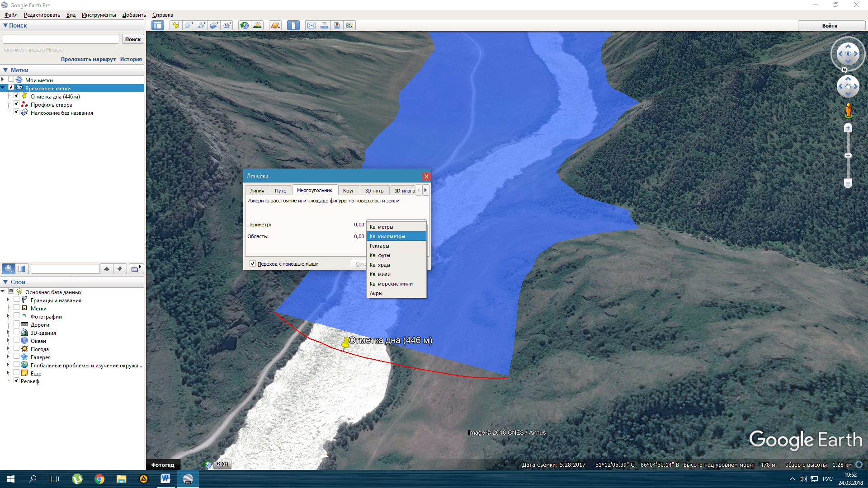Toggle 'Временные метки' folder checkbox
Image resolution: width=868 pixels, height=488 pixels.
[11, 88]
